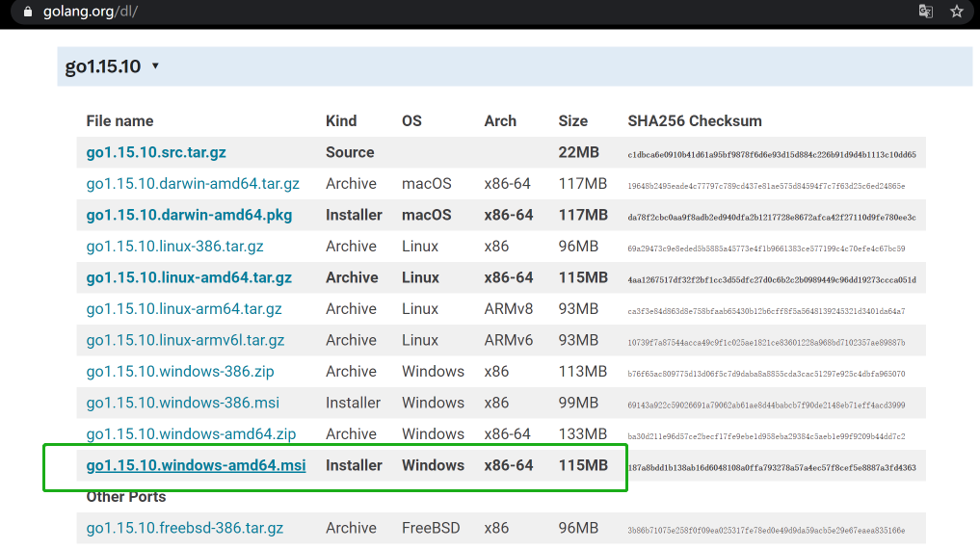Viewport: 980px width, 549px height.
Task: Click the ARMv8 arch cell
Action: [508, 308]
